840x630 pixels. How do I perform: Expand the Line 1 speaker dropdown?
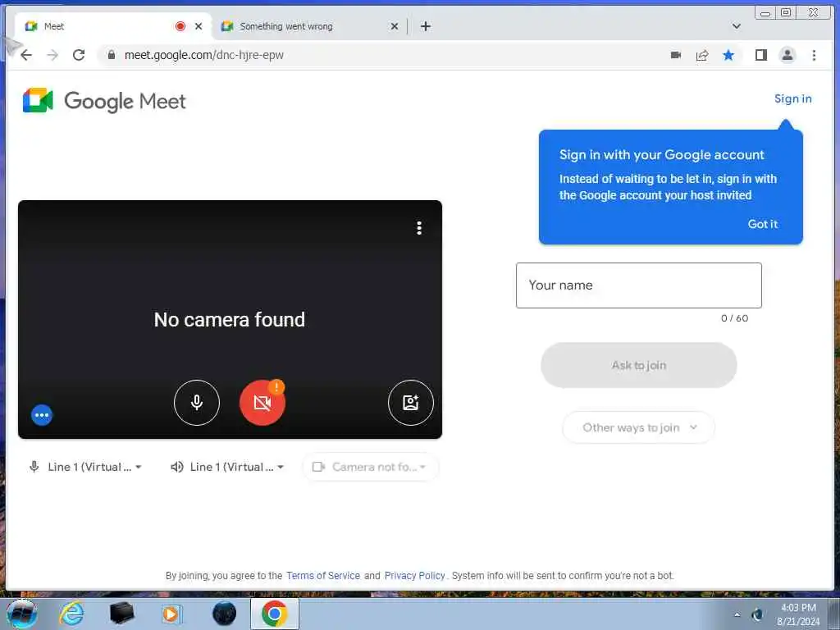(x=226, y=467)
